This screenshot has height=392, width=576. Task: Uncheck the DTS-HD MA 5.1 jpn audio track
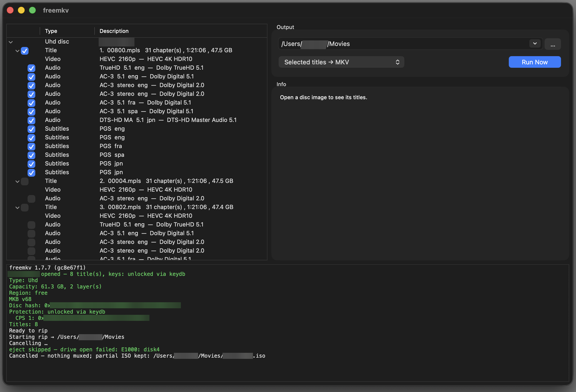pyautogui.click(x=32, y=121)
